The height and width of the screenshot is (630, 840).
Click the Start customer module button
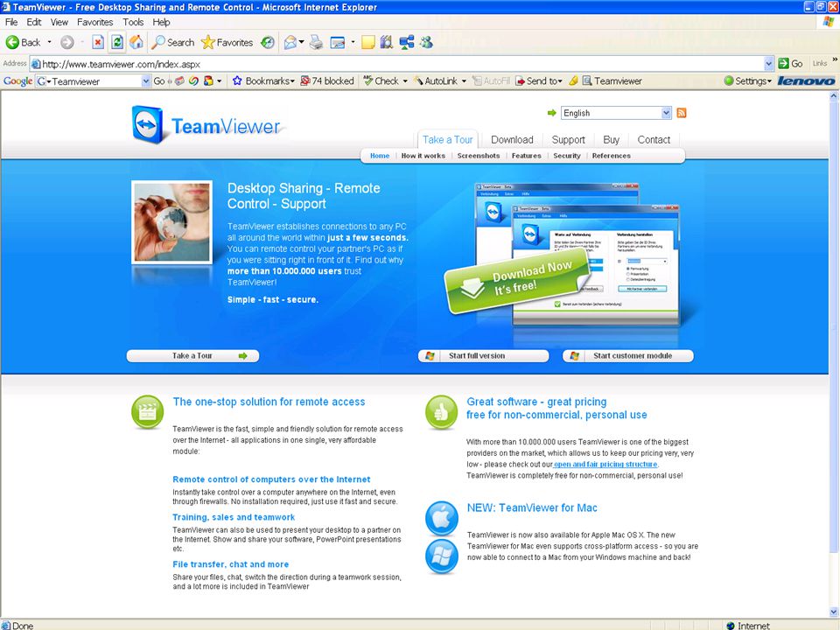click(x=628, y=356)
